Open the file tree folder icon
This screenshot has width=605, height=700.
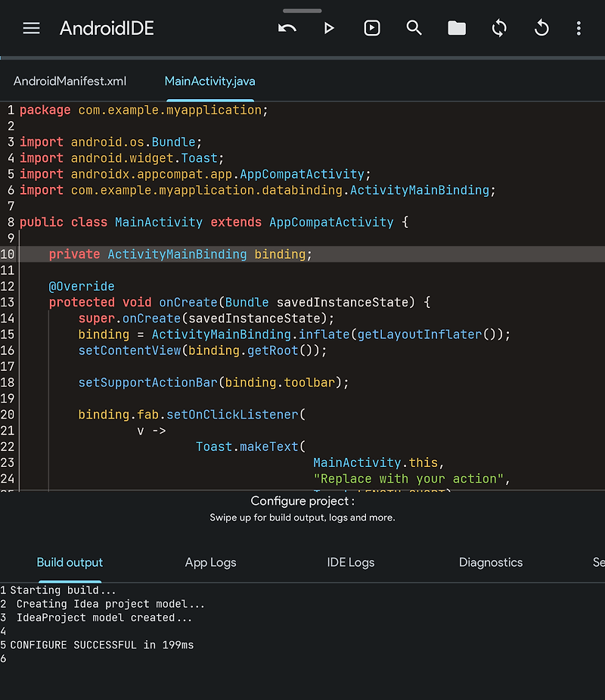click(457, 28)
